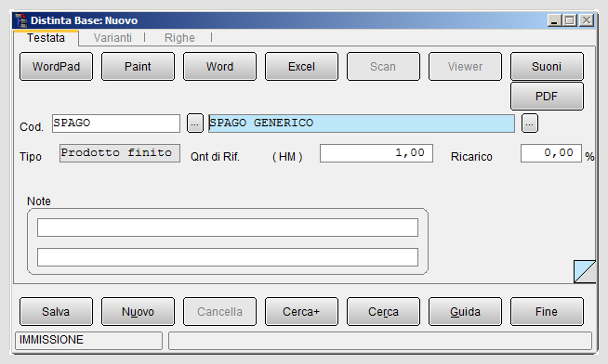608x364 pixels.
Task: Click the Tipo label
Action: pos(31,156)
